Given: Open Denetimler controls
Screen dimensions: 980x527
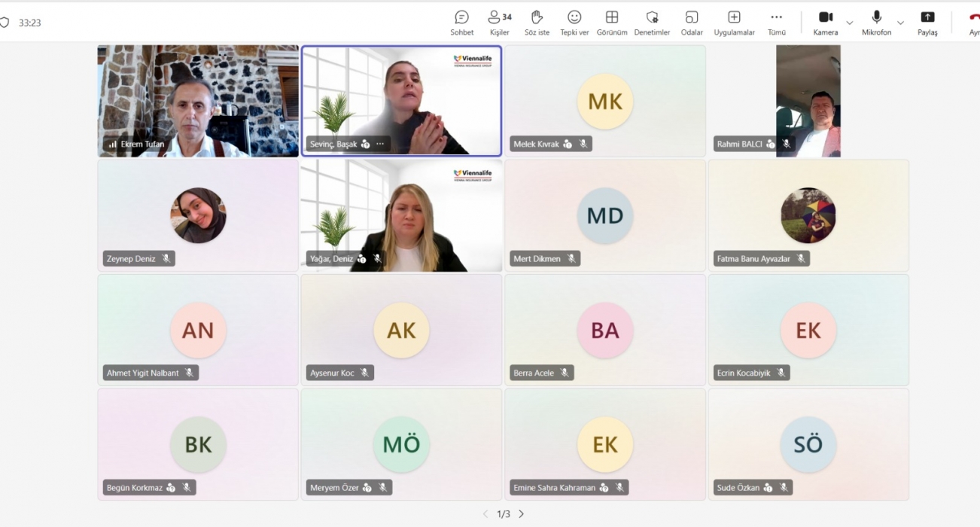Looking at the screenshot, I should (652, 22).
